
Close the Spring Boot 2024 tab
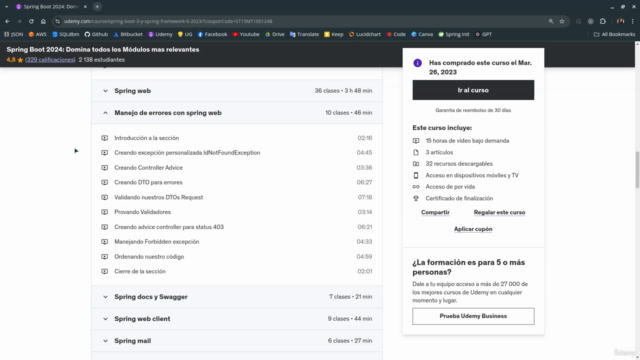(x=85, y=7)
